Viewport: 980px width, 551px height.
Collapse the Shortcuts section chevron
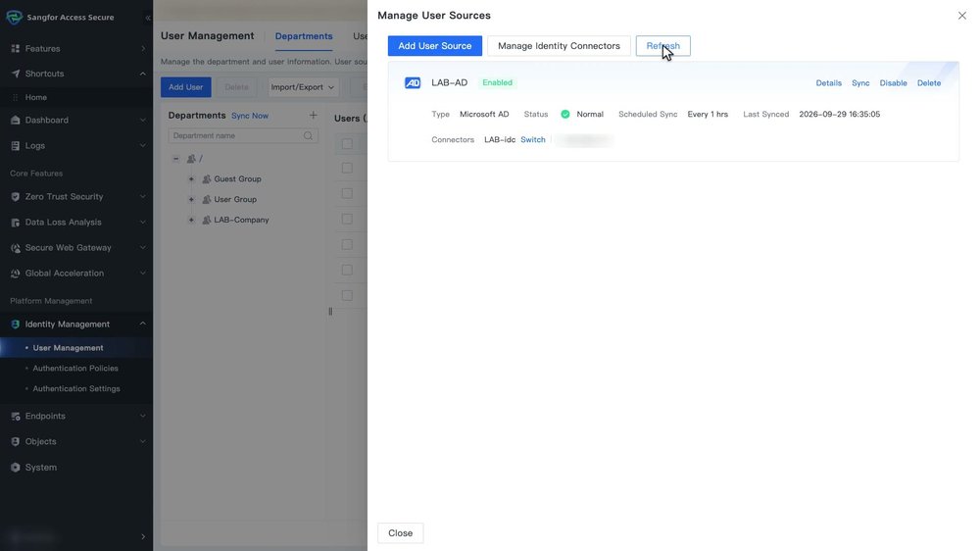[143, 74]
